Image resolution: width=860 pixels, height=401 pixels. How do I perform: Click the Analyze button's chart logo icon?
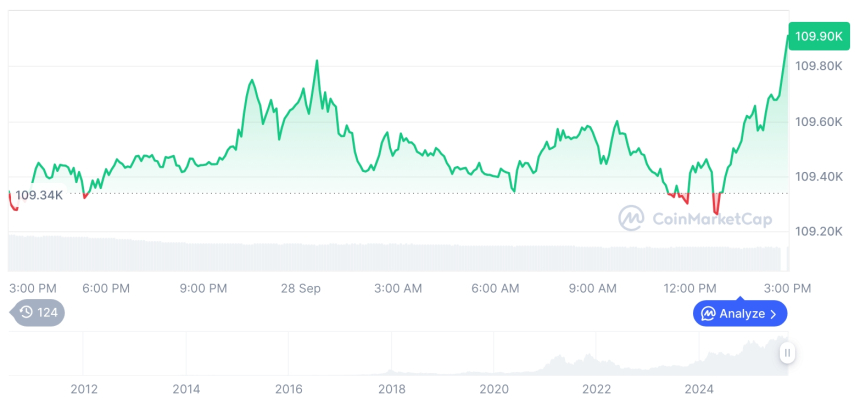(708, 314)
